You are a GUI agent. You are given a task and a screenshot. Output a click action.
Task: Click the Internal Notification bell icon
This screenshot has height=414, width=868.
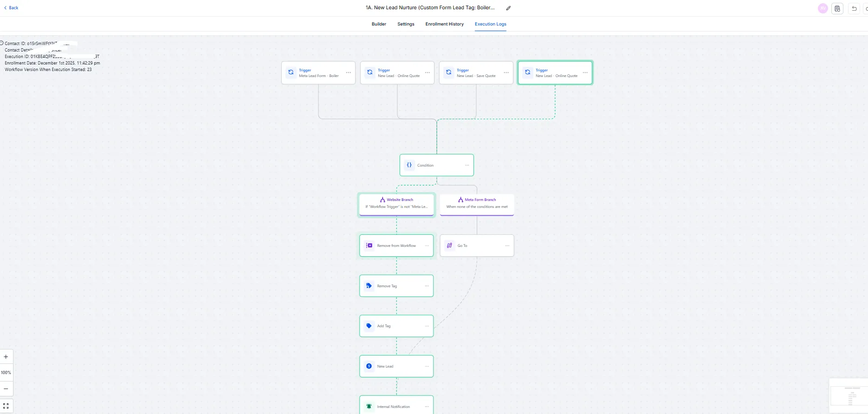point(369,407)
